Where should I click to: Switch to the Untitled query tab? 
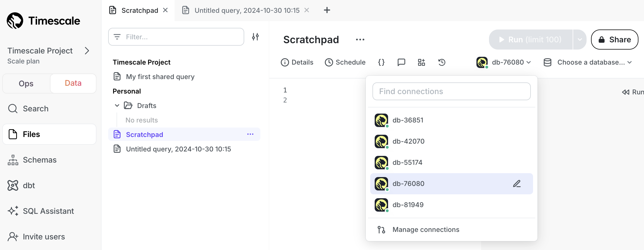tap(246, 10)
